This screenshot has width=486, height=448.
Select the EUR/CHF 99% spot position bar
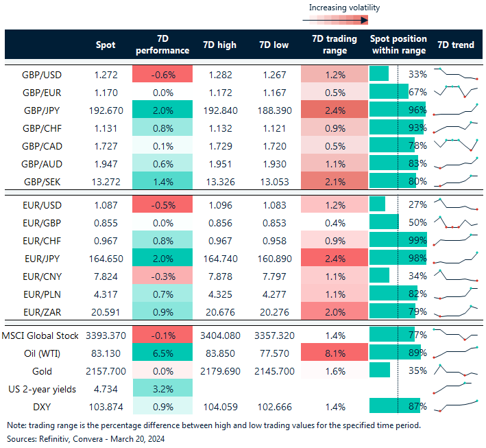(x=398, y=240)
